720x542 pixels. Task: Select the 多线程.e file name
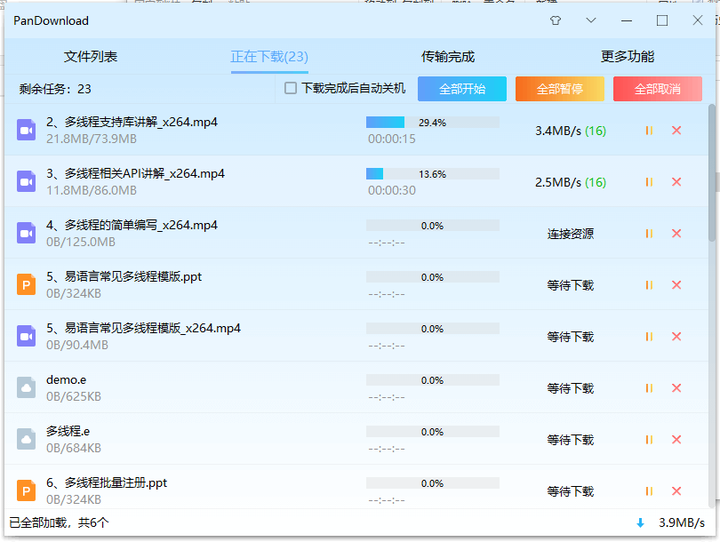[68, 431]
